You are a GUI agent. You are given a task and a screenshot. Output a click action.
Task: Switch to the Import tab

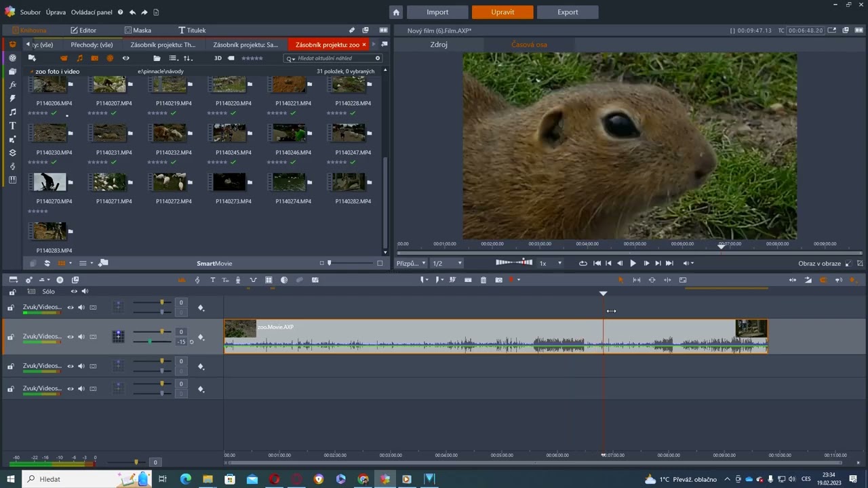pos(437,12)
